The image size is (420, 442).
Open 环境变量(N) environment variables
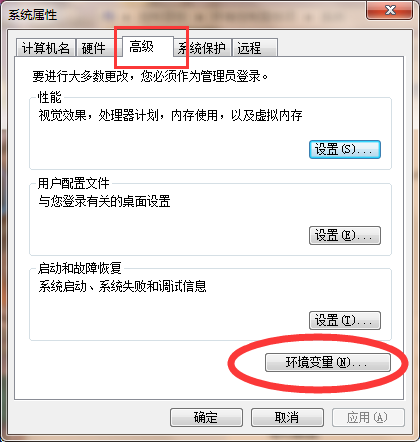(328, 362)
